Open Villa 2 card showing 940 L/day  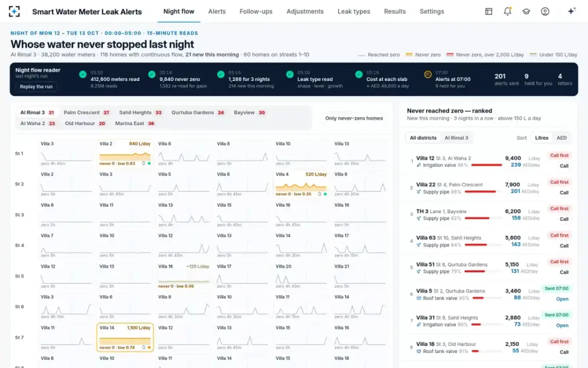[x=124, y=153]
